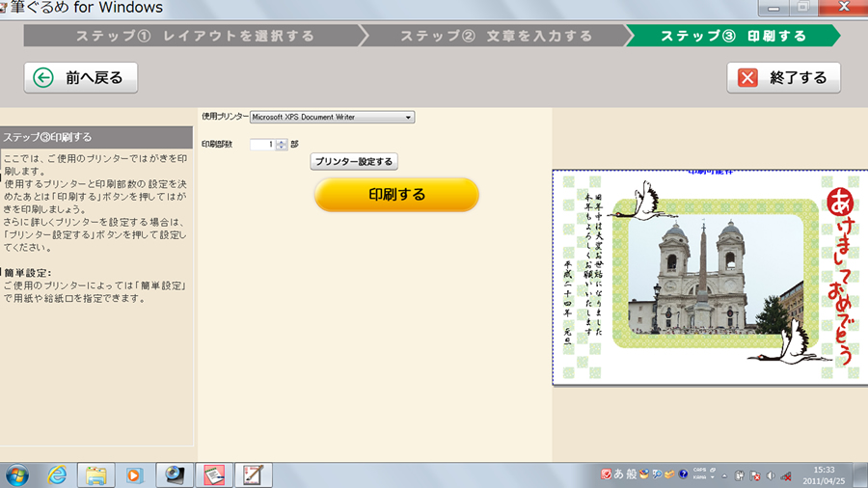The height and width of the screenshot is (488, 868).
Task: Click the camera app icon in taskbar
Action: click(175, 474)
